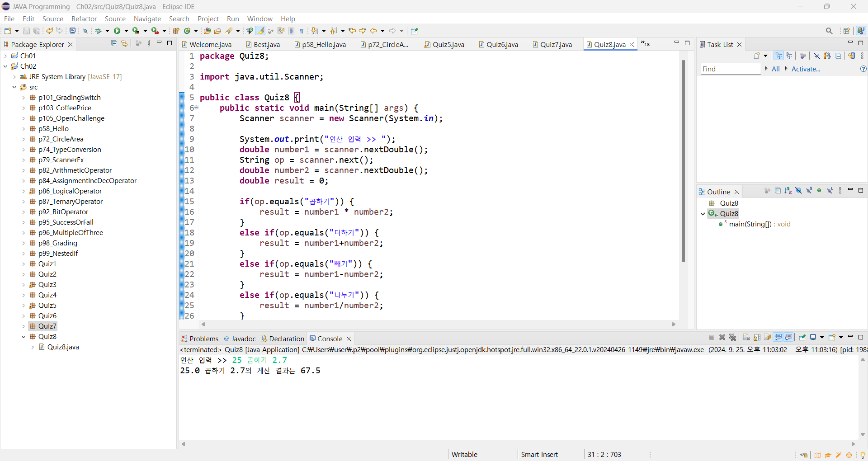Viewport: 868px width, 461px height.
Task: Toggle Hide Non-Public Members green dot in Outline
Action: coord(819,191)
